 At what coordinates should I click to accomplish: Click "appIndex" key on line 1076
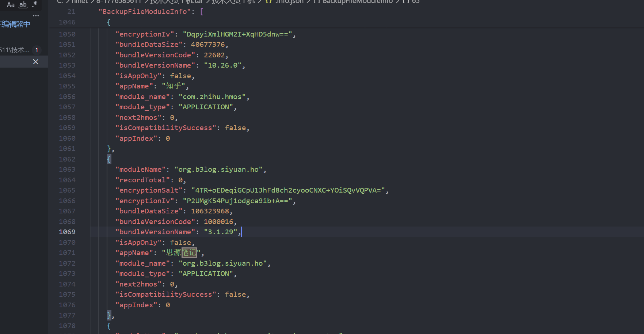point(136,305)
